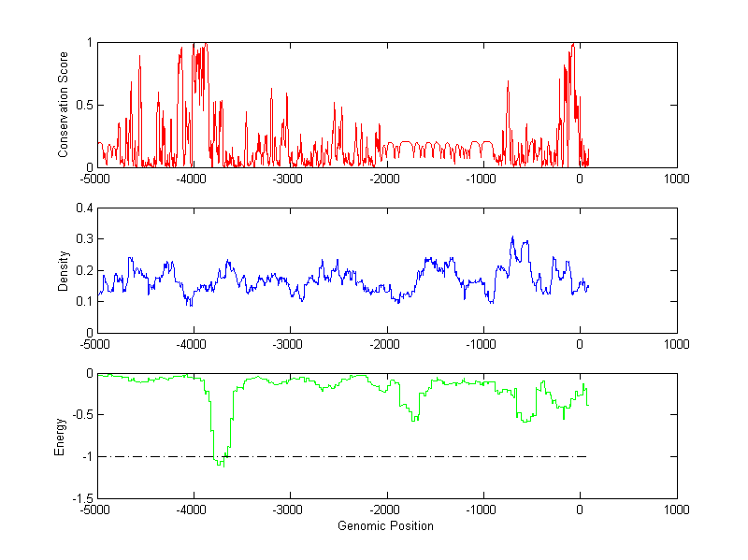
Task: Select the tallest blue density peak
Action: coord(512,238)
